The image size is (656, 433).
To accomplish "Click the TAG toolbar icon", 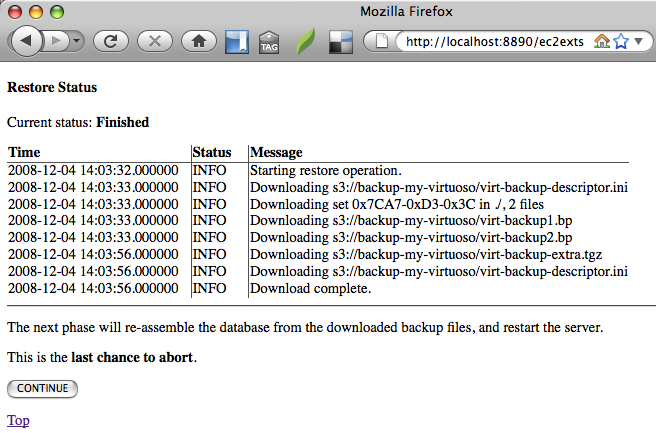I will tap(269, 42).
